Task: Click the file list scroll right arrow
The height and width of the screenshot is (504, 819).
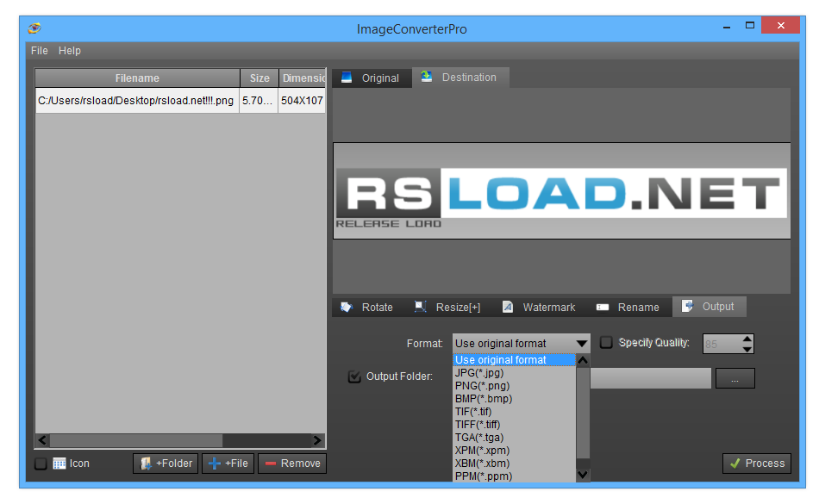Action: tap(317, 440)
